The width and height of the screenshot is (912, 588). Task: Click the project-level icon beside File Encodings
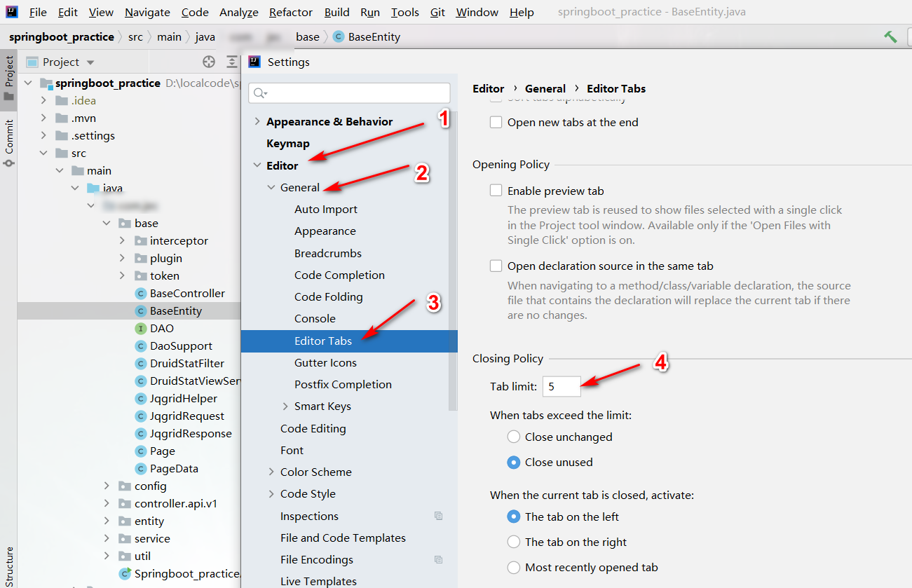coord(438,559)
